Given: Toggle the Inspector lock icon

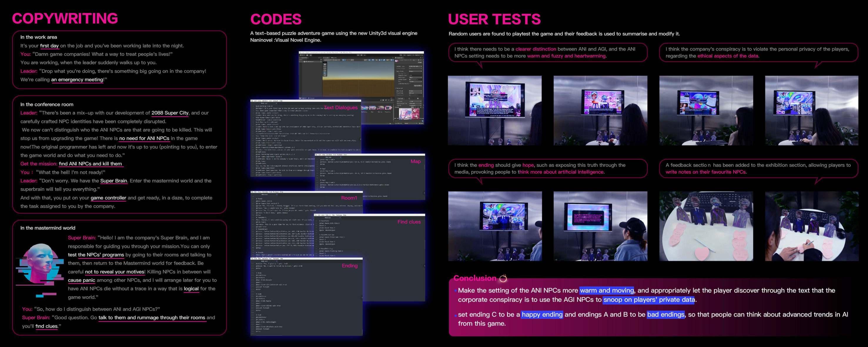Looking at the screenshot, I should pyautogui.click(x=421, y=58).
